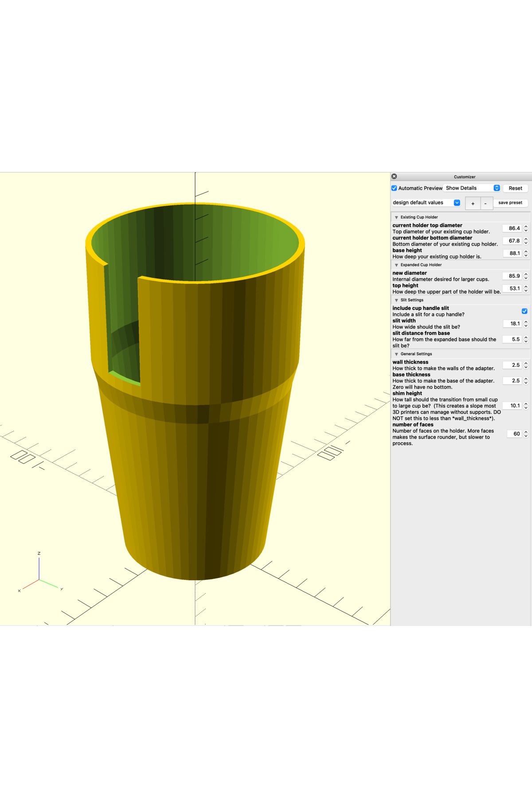Close the Customizer panel
This screenshot has width=532, height=798.
tap(394, 176)
